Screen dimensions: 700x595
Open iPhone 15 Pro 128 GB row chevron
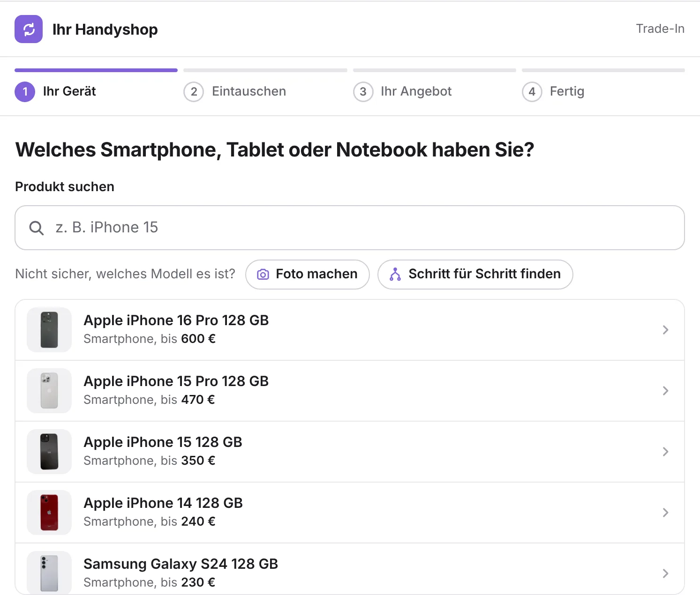coord(665,391)
